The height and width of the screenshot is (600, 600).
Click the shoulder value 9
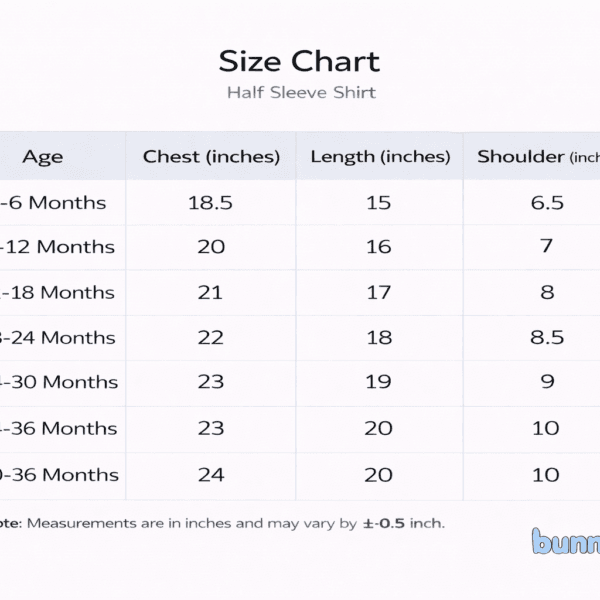pyautogui.click(x=546, y=382)
